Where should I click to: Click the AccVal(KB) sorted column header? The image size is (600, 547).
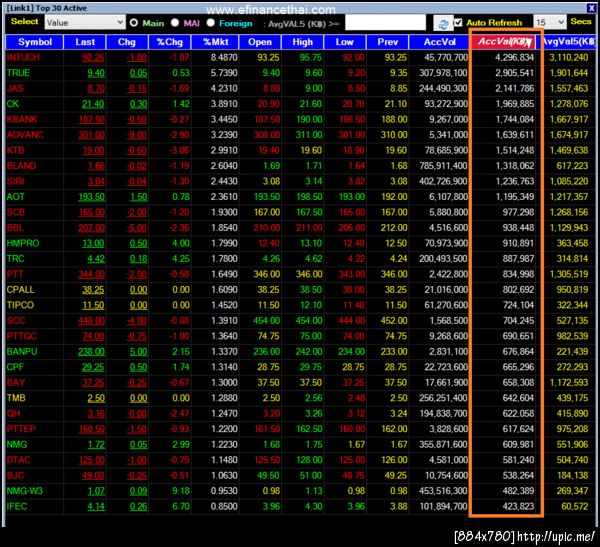click(505, 42)
